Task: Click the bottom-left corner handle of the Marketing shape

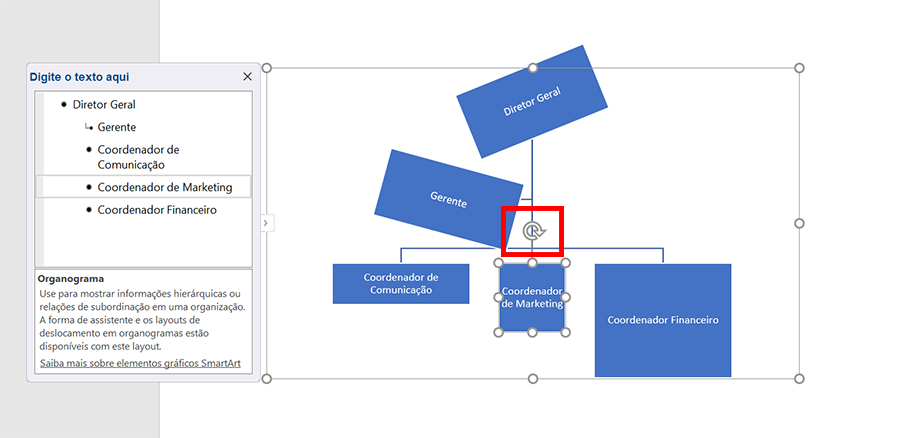Action: pos(499,332)
